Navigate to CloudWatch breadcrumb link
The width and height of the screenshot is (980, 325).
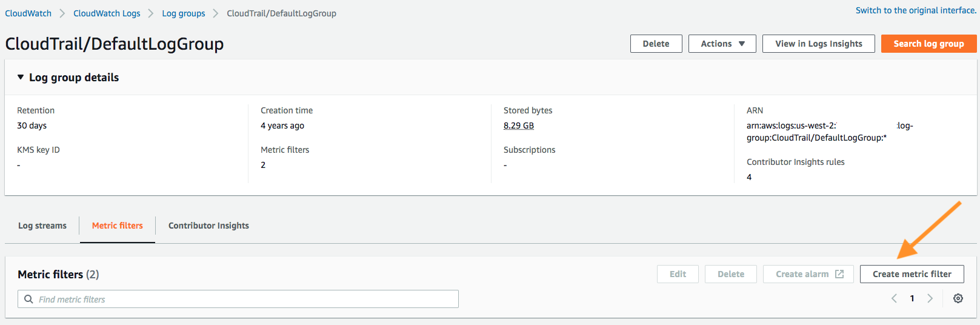coord(28,13)
